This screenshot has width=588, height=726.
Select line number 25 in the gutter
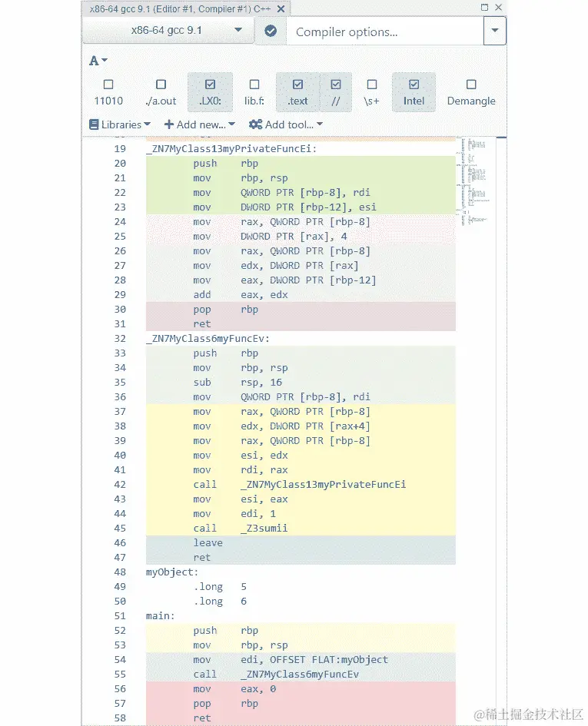point(120,236)
